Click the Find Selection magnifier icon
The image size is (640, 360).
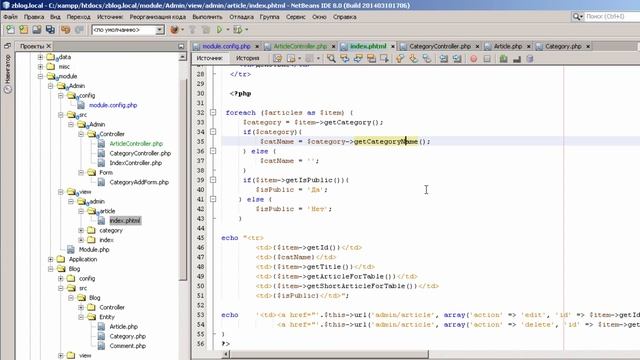[331, 59]
